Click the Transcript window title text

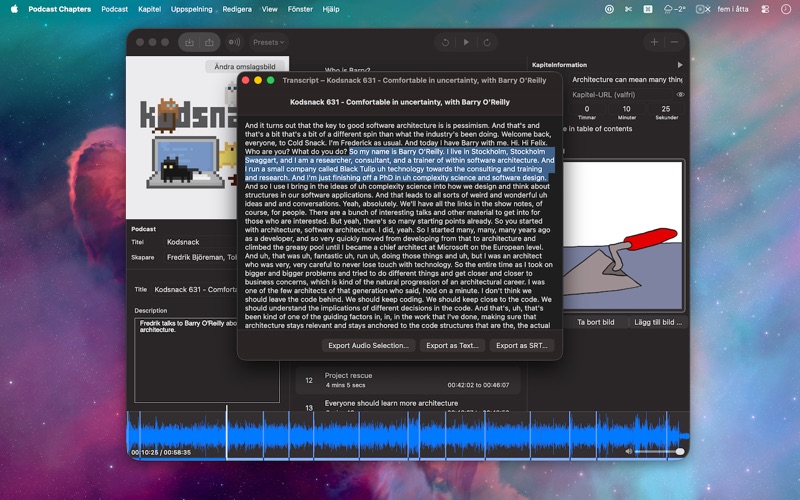tap(414, 80)
